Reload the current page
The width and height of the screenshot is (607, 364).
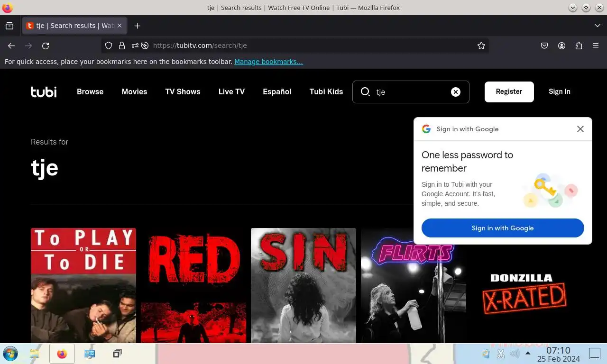[46, 45]
